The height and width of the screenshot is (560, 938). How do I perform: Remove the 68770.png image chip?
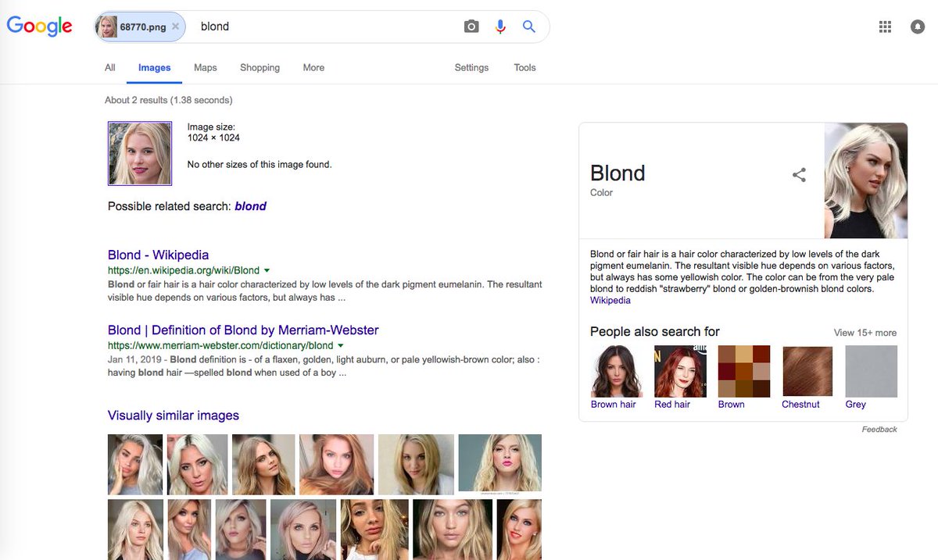tap(175, 27)
